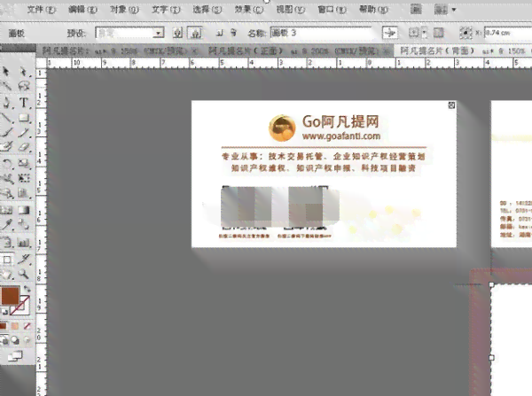Select the Slice tool
532x396 pixels.
click(x=23, y=260)
